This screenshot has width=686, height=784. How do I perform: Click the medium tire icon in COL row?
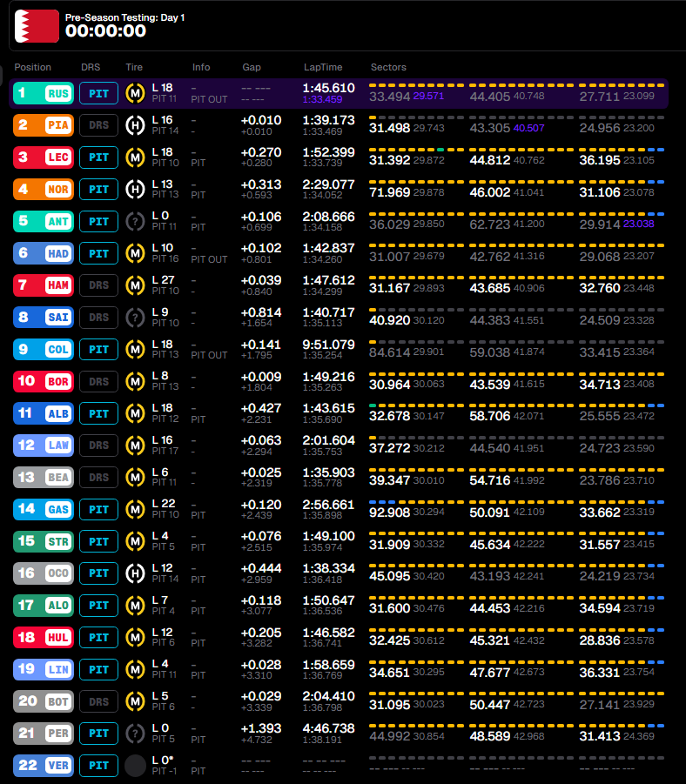point(135,349)
